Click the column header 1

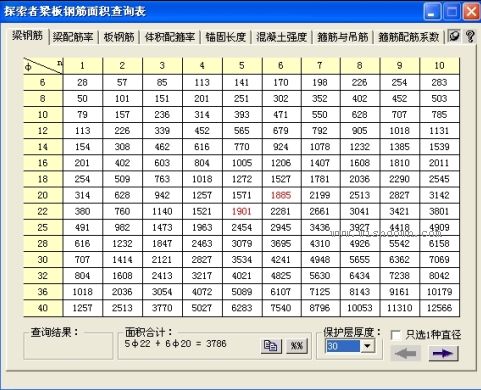click(x=82, y=66)
